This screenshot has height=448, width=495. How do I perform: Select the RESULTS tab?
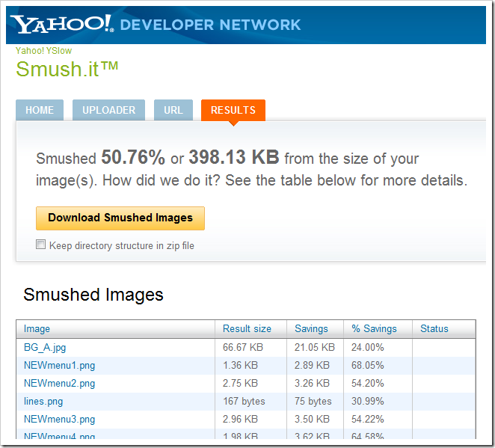[x=233, y=110]
